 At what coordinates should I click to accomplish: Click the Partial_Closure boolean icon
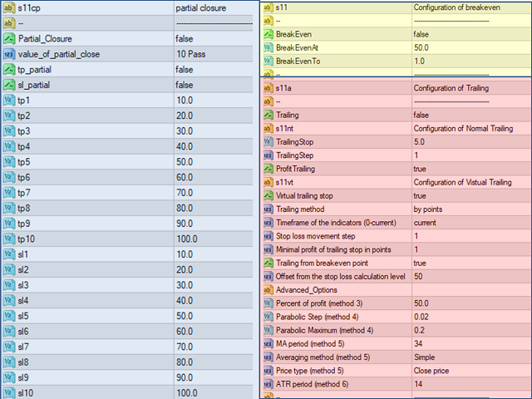tap(9, 39)
